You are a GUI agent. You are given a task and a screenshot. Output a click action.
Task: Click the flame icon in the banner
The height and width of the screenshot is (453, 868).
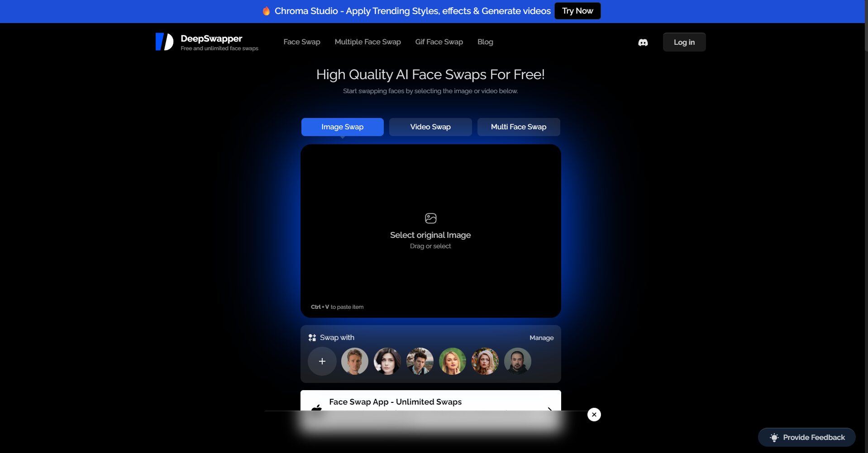click(x=267, y=11)
